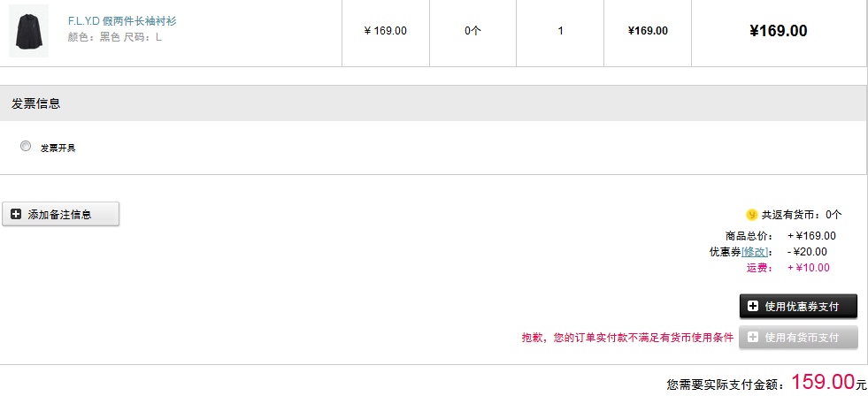Click the 发票开具 label text
Image resolution: width=868 pixels, height=396 pixels.
(x=58, y=148)
